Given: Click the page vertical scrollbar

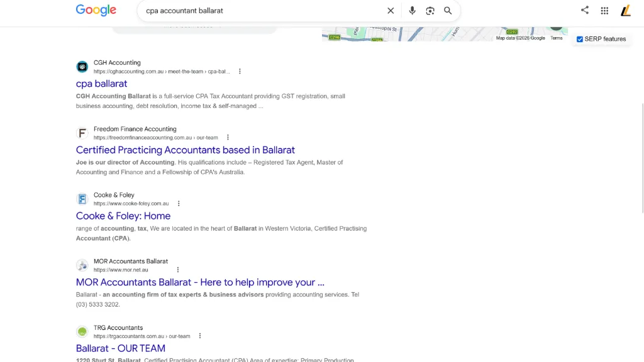Looking at the screenshot, I should [642, 158].
